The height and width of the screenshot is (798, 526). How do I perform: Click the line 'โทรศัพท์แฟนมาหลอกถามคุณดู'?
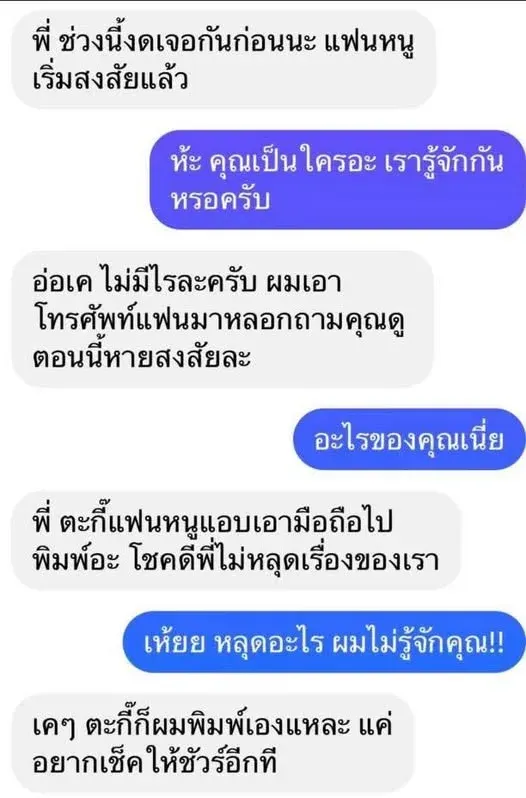click(x=219, y=320)
